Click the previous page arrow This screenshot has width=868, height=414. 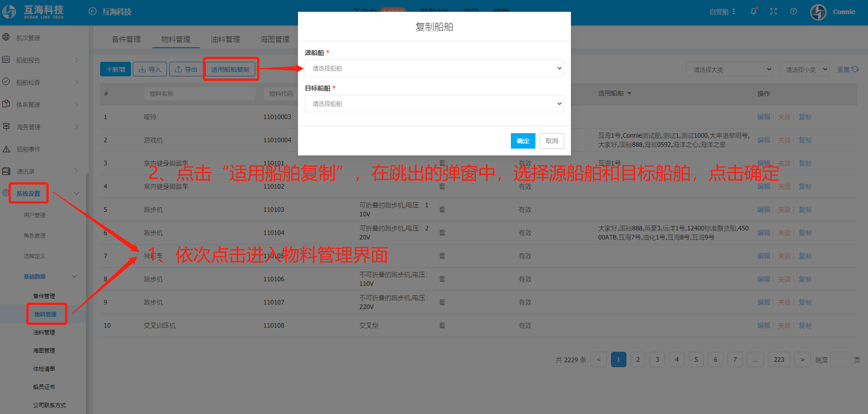[599, 359]
